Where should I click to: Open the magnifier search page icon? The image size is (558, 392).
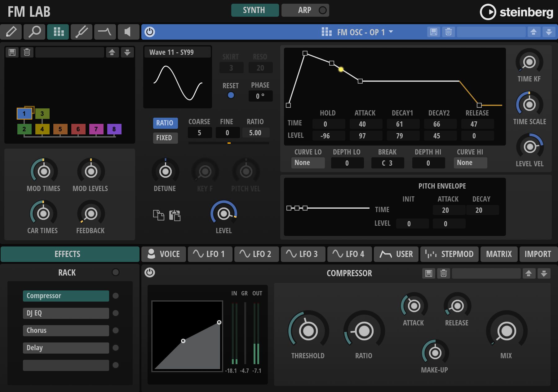pyautogui.click(x=34, y=32)
